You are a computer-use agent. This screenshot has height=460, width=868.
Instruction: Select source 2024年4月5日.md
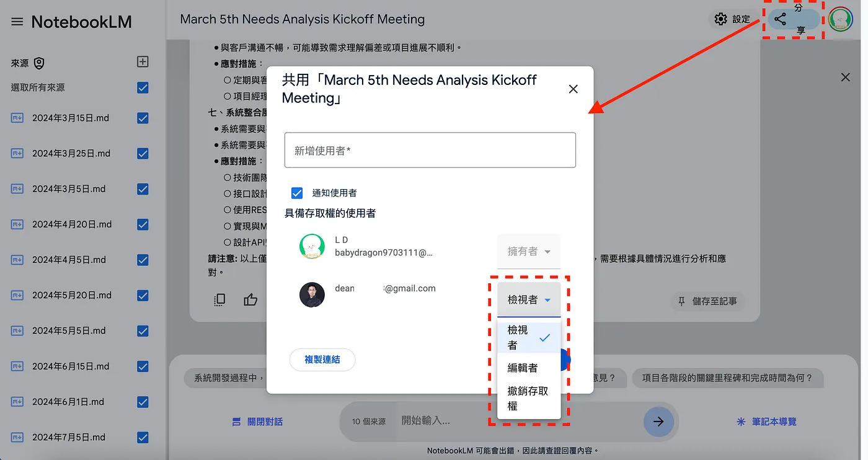(x=69, y=260)
